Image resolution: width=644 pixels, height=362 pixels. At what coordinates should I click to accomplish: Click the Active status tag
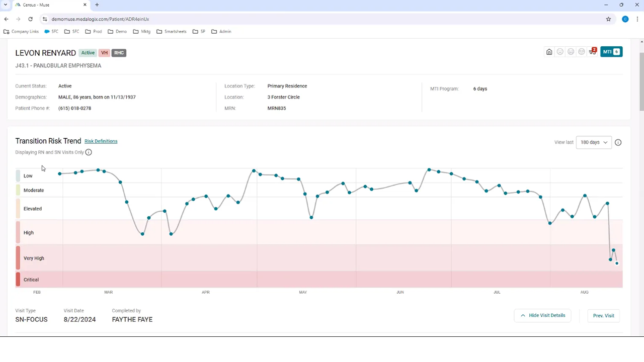[88, 53]
